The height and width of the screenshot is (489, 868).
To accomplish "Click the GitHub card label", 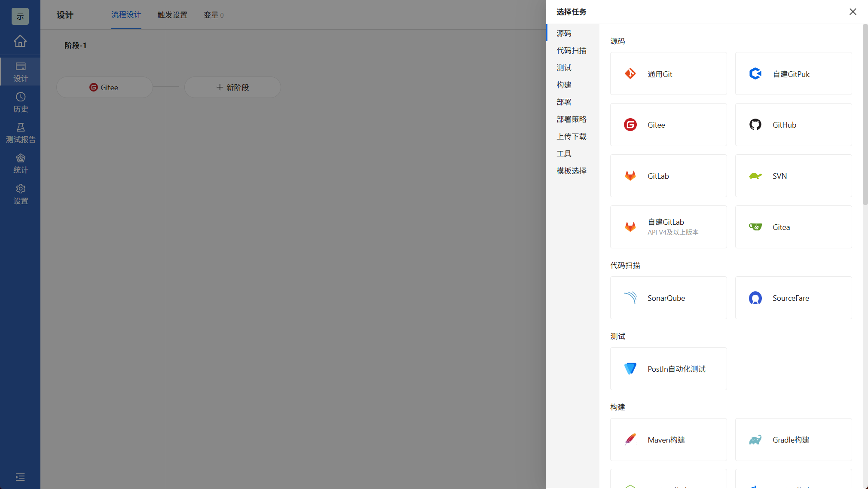I will click(784, 125).
